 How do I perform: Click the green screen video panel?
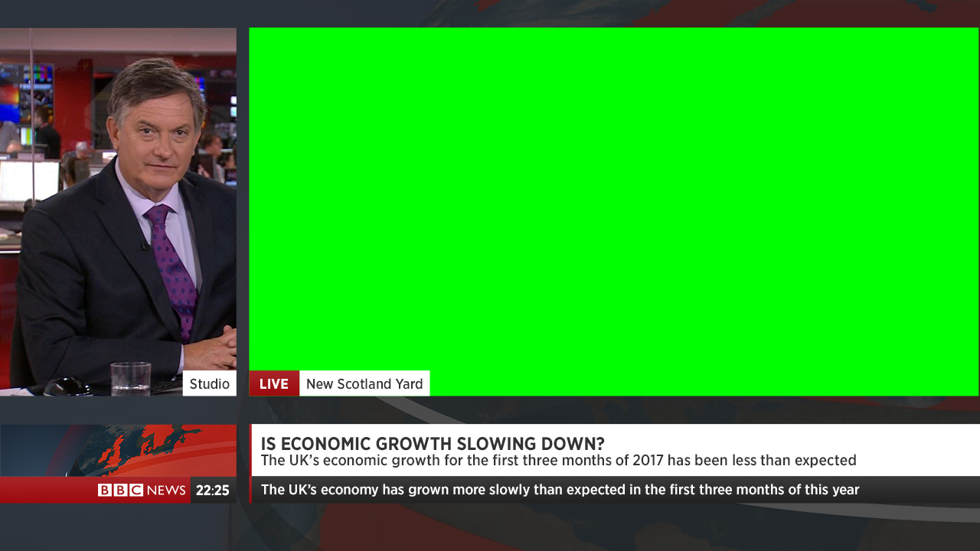pyautogui.click(x=614, y=212)
